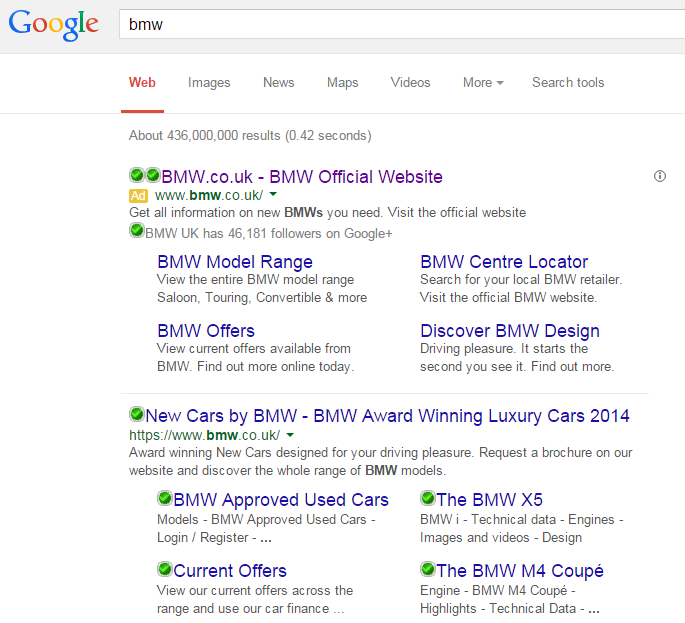Viewport: 685px width, 623px height.
Task: Click green check icon beside BMW UK followers
Action: tap(137, 230)
